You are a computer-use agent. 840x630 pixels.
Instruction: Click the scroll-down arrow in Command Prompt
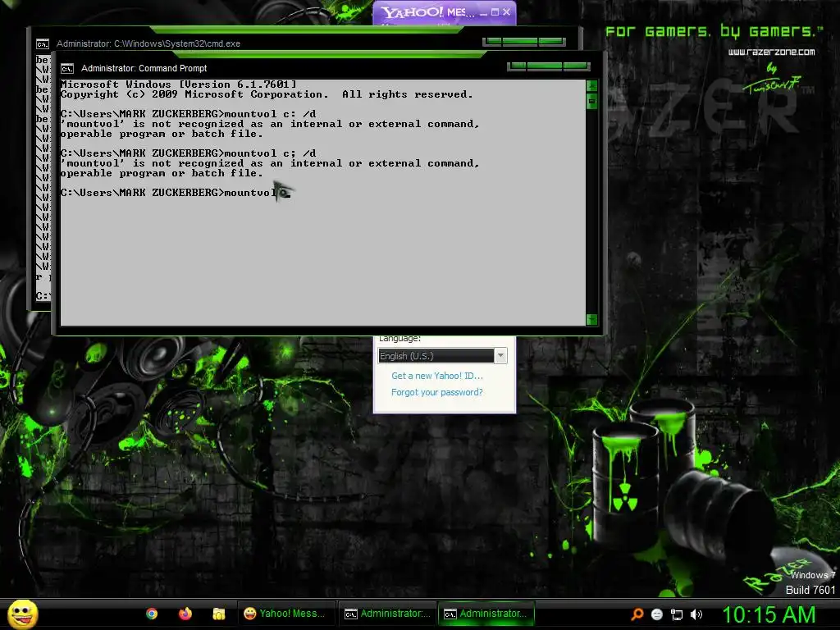(x=592, y=320)
